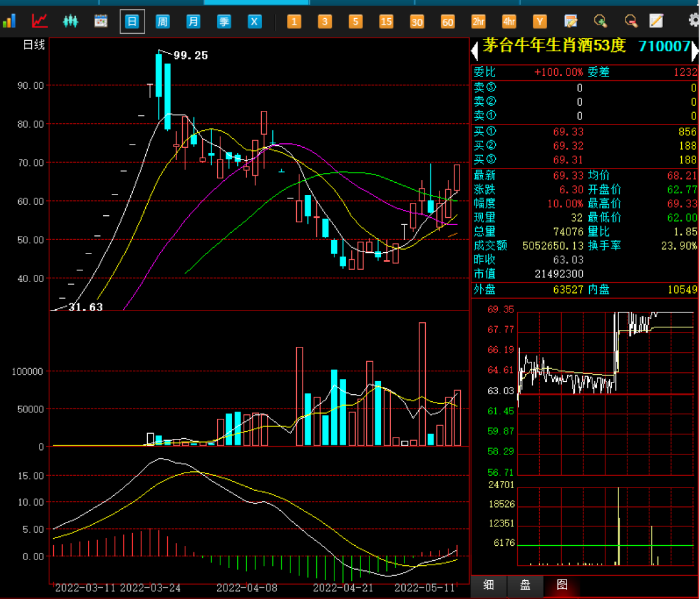Click the 均价 value 68.21
Image resolution: width=700 pixels, height=599 pixels.
coord(682,176)
